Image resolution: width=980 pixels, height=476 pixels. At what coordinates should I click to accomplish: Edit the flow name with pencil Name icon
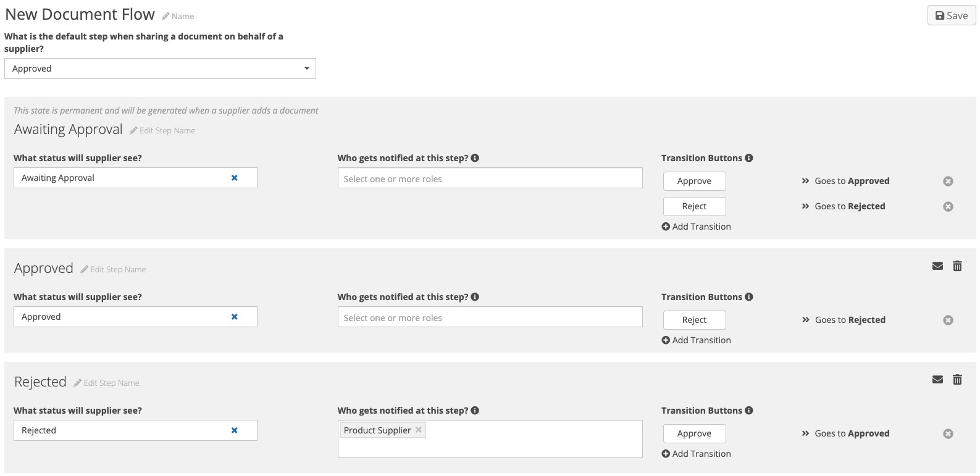[178, 16]
